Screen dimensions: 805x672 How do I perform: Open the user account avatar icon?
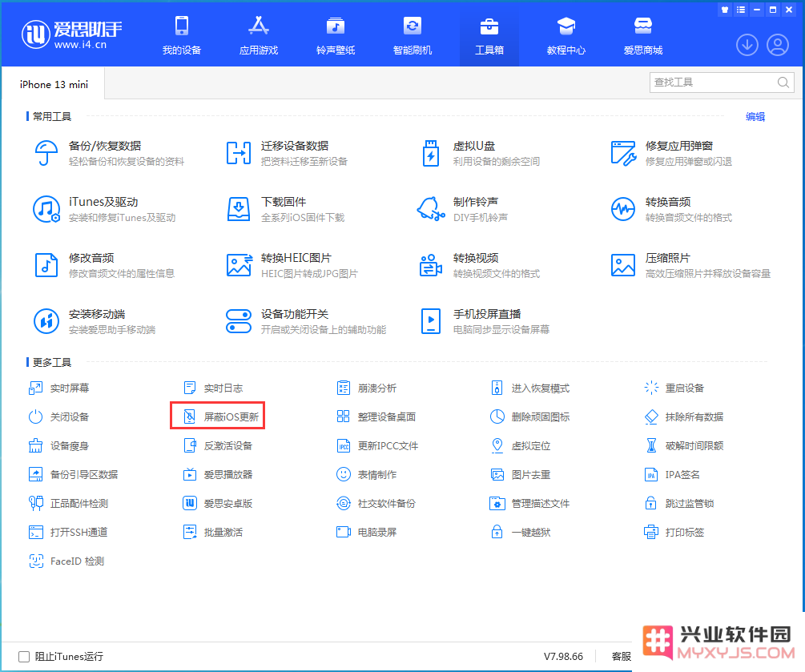point(778,45)
